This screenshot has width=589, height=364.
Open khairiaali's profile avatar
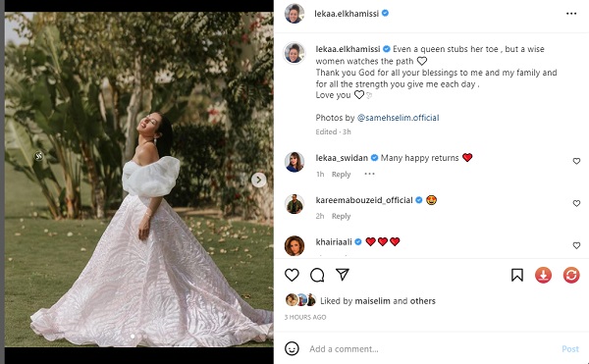[294, 246]
